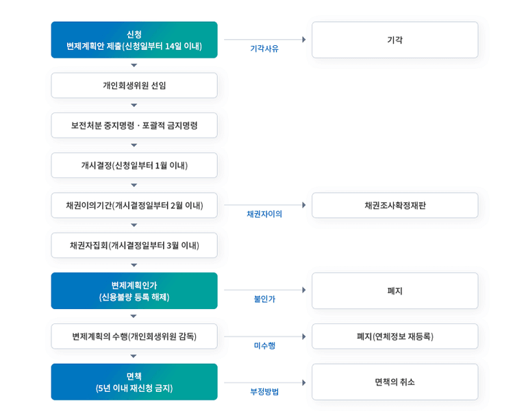Select the 폐지(연체정보 재등록) box
This screenshot has width=526, height=420.
click(394, 336)
